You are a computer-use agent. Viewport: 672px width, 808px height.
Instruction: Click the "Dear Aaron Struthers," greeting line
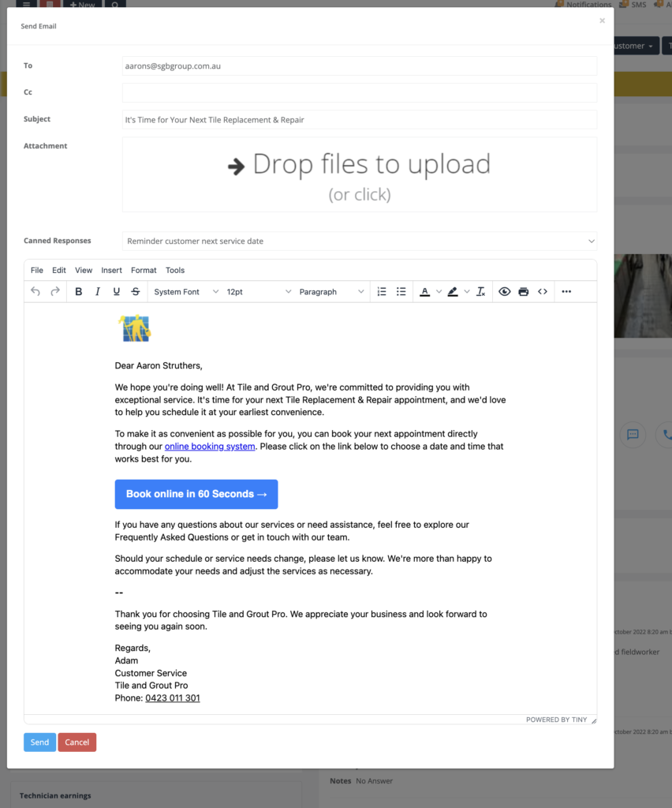(159, 366)
